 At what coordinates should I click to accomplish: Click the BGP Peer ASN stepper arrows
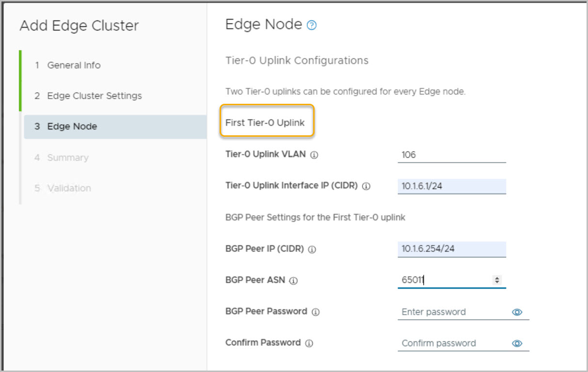tap(497, 280)
